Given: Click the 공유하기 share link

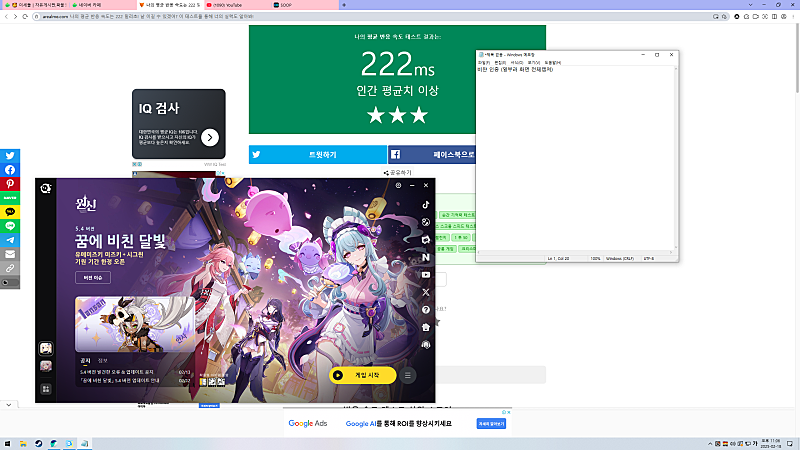Looking at the screenshot, I should [397, 172].
